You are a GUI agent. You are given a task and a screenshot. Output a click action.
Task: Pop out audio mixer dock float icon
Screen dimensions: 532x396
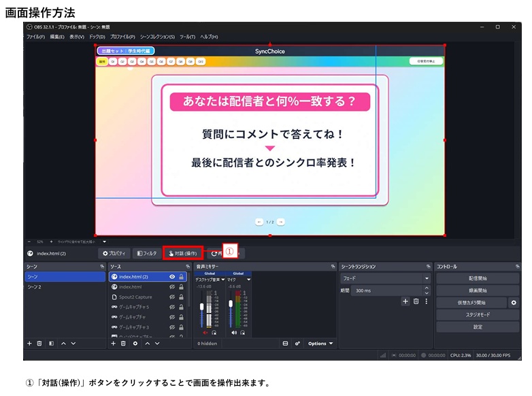(x=333, y=267)
